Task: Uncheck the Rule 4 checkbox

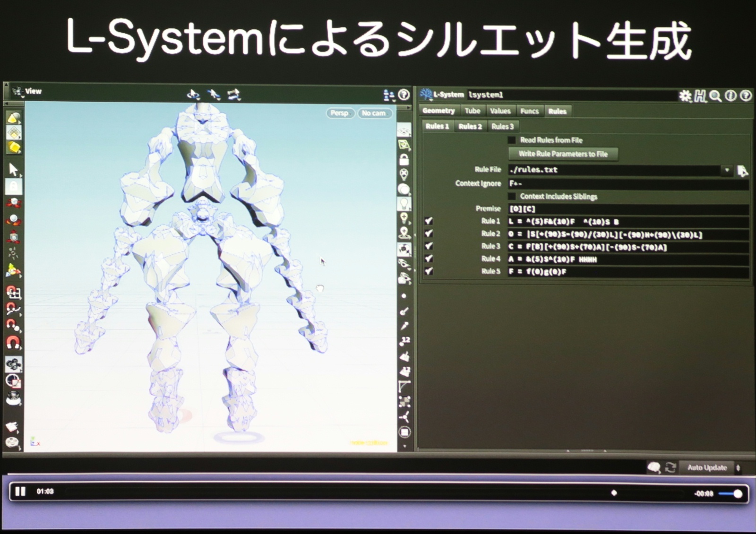Action: (x=429, y=258)
